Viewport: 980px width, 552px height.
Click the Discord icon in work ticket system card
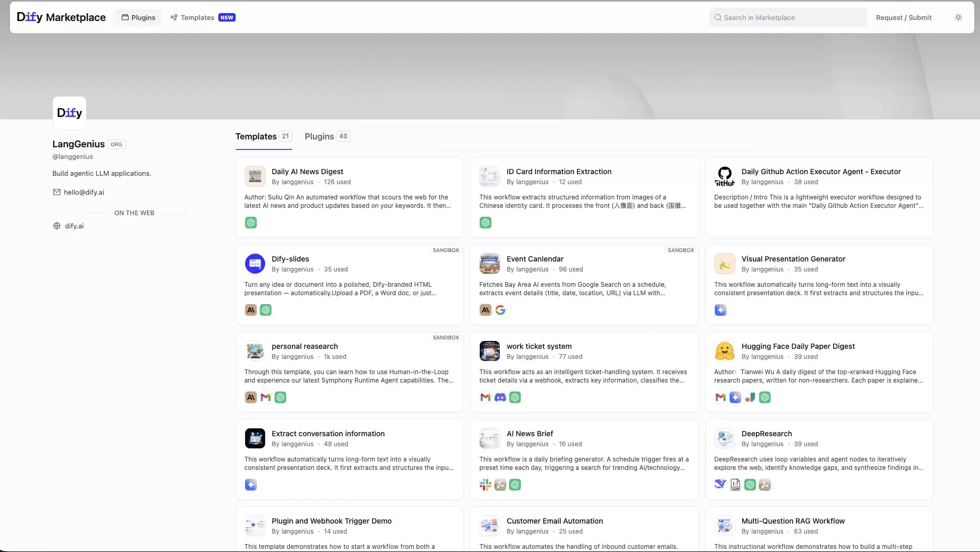(500, 397)
